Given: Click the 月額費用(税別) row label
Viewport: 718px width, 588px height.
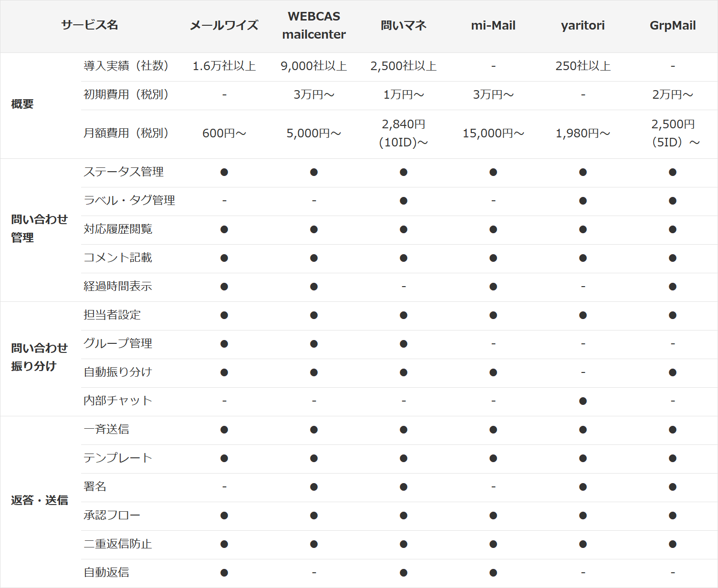Looking at the screenshot, I should tap(126, 133).
